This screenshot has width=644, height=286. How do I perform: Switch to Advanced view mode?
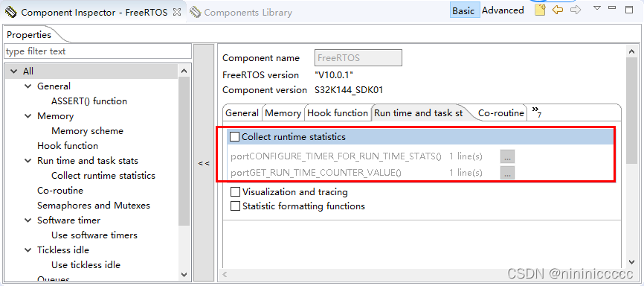point(503,10)
